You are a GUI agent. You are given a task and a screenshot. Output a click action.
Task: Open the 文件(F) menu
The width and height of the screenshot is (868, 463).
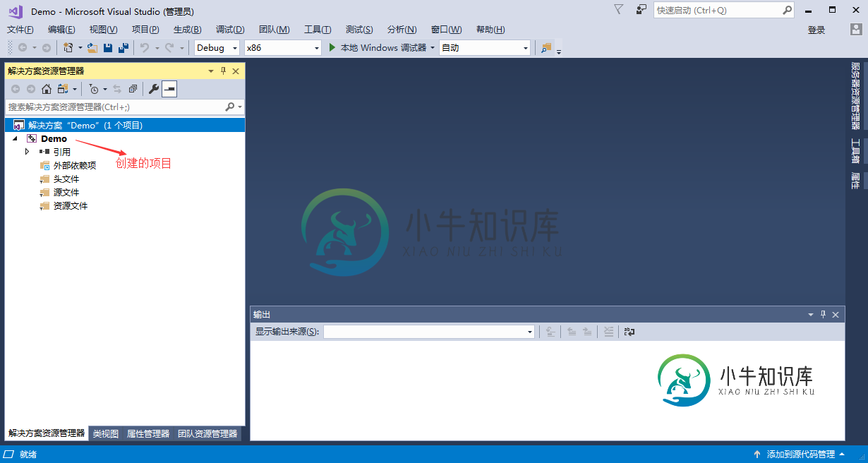20,30
